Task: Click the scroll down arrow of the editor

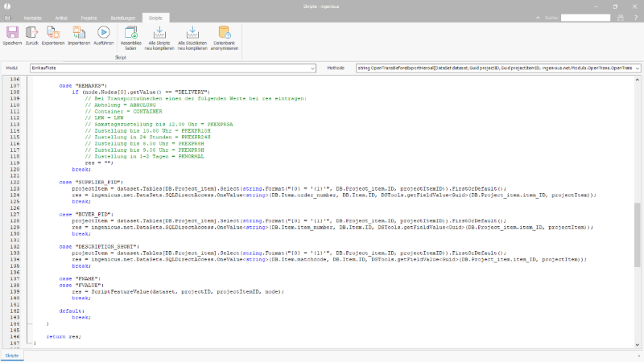Action: pyautogui.click(x=637, y=345)
